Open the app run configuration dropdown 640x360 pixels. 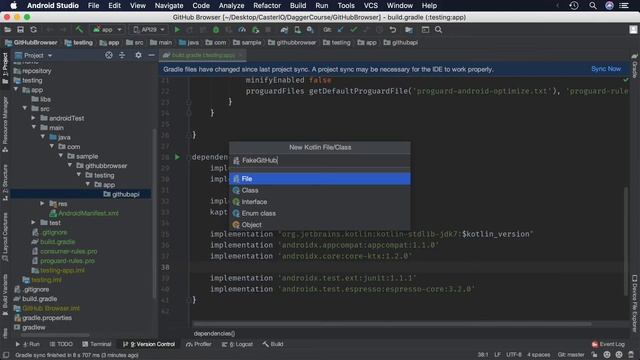point(108,30)
